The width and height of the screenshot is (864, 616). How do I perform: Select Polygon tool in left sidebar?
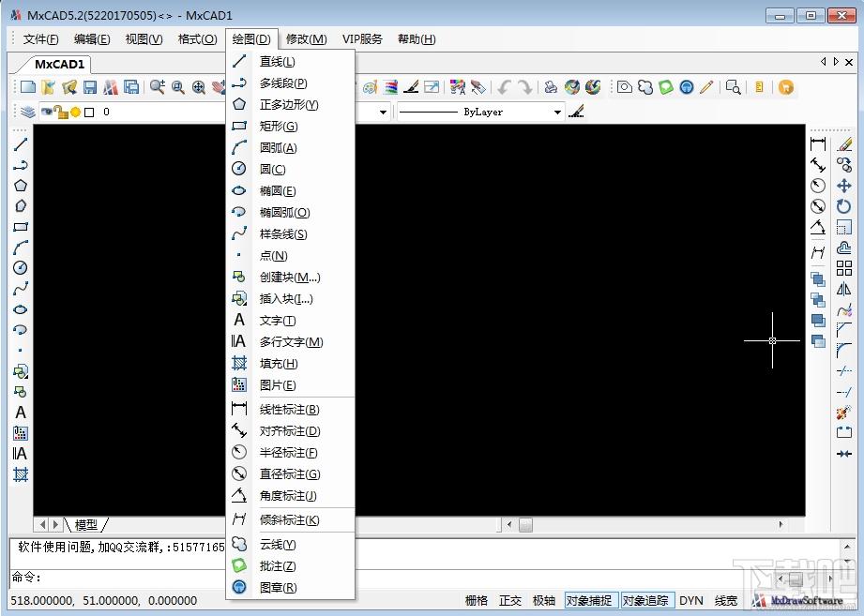[21, 186]
